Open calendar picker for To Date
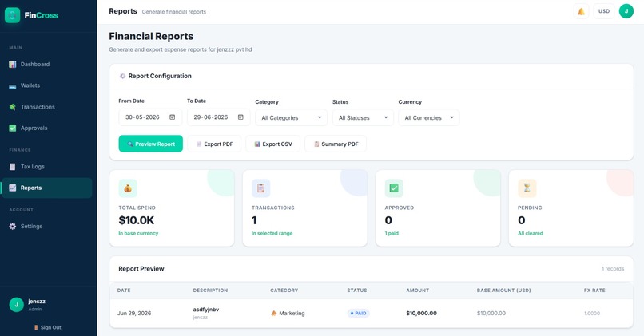Viewport: 644px width, 336px height. click(241, 117)
